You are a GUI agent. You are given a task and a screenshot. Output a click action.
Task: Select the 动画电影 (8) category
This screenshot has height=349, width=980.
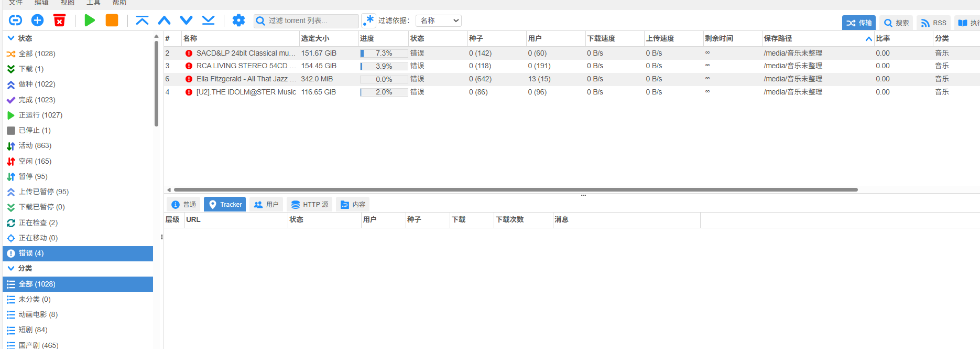point(78,314)
